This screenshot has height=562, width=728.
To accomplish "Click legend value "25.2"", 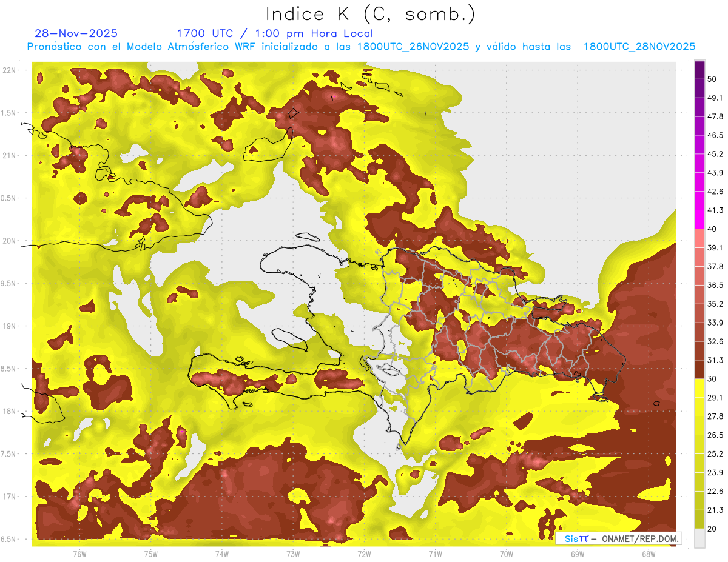I will [715, 454].
